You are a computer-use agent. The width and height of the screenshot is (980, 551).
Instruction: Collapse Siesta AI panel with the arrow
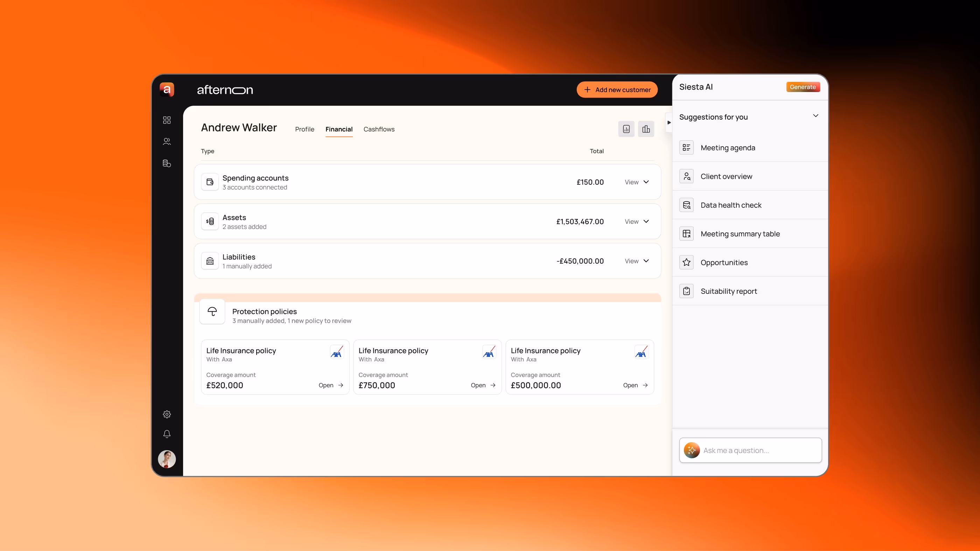coord(669,122)
